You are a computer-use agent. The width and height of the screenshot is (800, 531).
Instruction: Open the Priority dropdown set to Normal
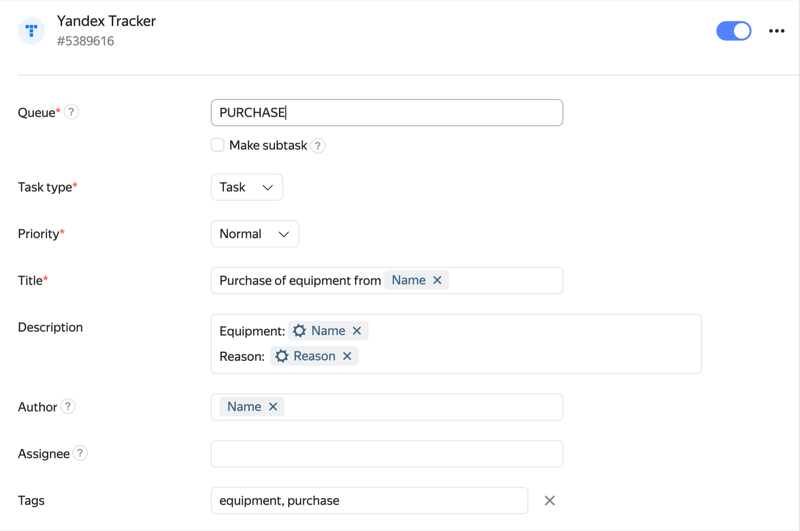[255, 234]
